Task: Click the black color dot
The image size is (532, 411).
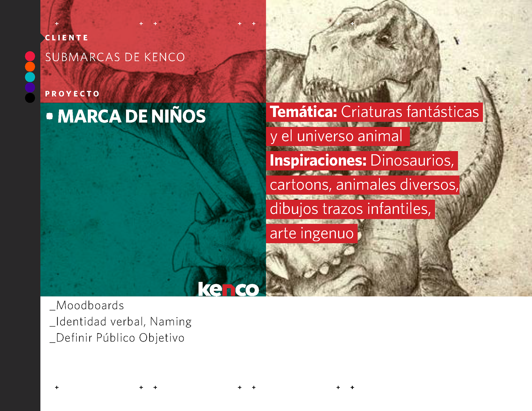Action: click(30, 98)
